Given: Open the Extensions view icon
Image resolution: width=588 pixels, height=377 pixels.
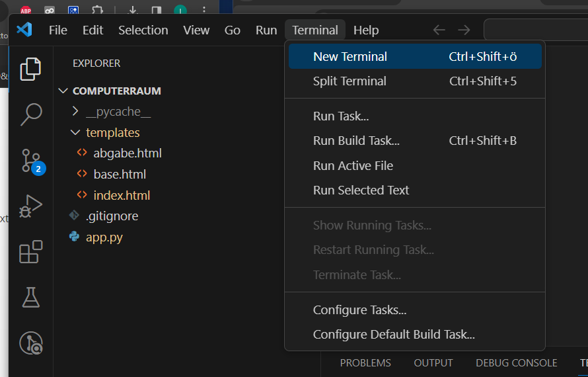Looking at the screenshot, I should pyautogui.click(x=30, y=252).
